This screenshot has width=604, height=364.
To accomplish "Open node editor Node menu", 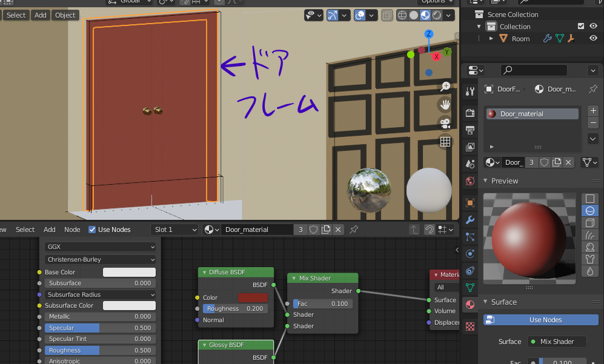I will [72, 230].
